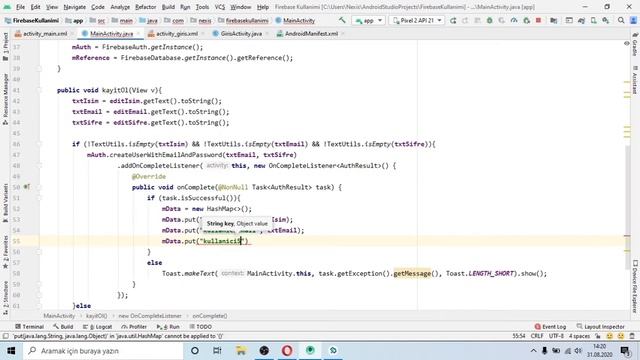This screenshot has height=360, width=640.
Task: Click the new OnCompleteListener breadcrumb
Action: [x=150, y=316]
